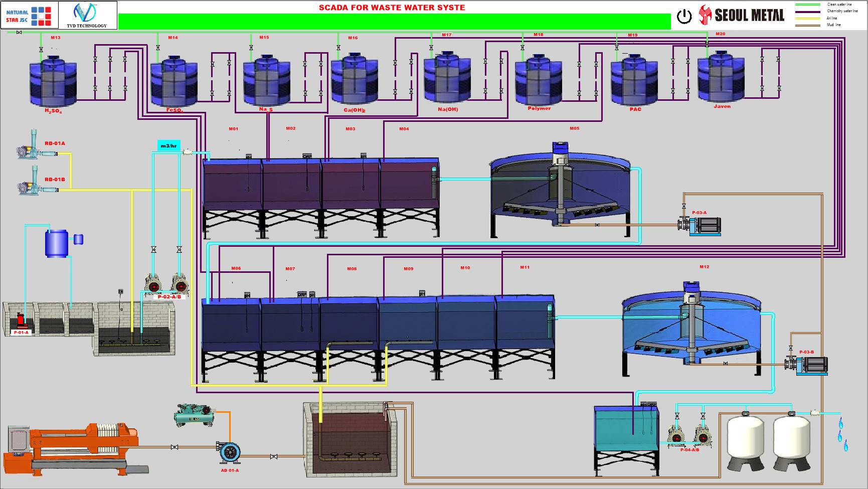The height and width of the screenshot is (489, 868).
Task: Click the valve below M16 label
Action: tap(338, 48)
